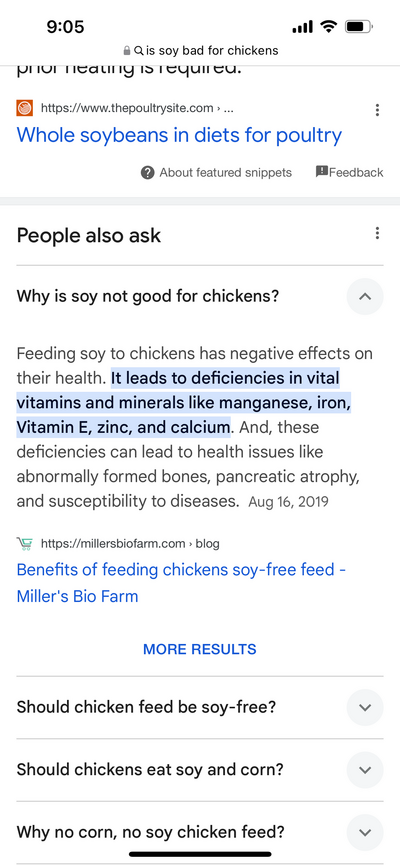Tap the lock icon in the address bar
Image resolution: width=400 pixels, height=865 pixels.
[127, 51]
